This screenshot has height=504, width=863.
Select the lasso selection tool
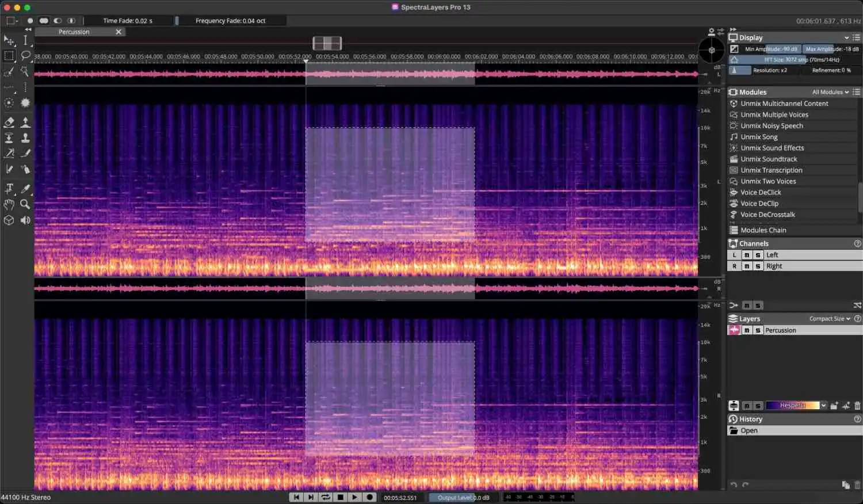pos(25,56)
